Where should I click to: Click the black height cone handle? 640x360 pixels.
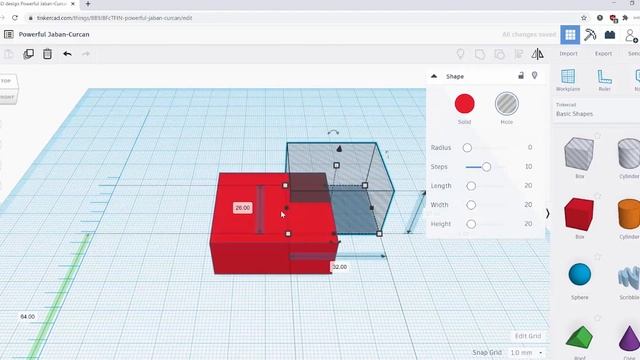point(339,149)
